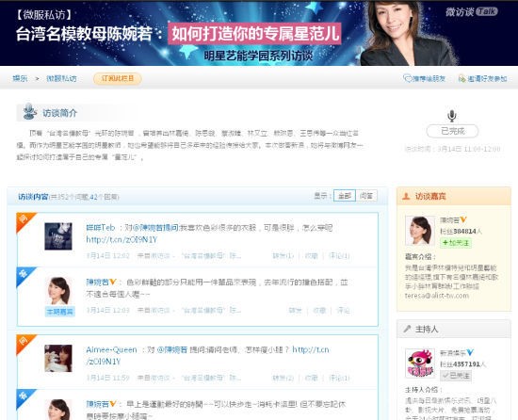
Task: Click the orange 订阅此栏目 subscribe button
Action: click(x=118, y=78)
